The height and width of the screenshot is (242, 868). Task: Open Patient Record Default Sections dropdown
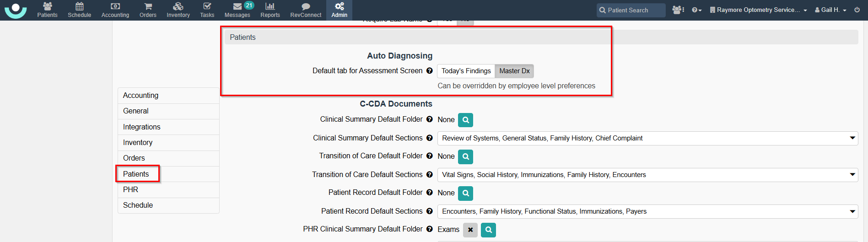[x=647, y=211]
